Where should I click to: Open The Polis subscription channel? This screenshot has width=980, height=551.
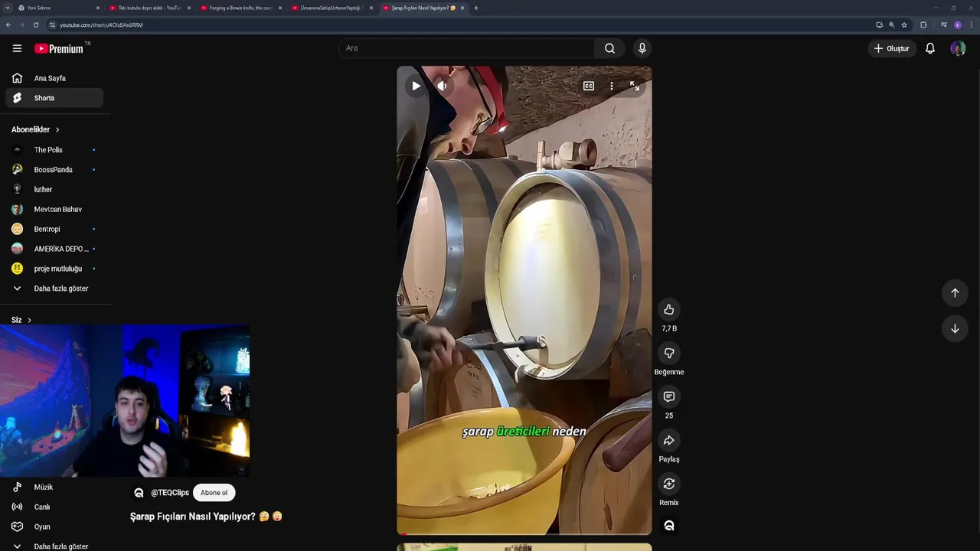(x=54, y=150)
